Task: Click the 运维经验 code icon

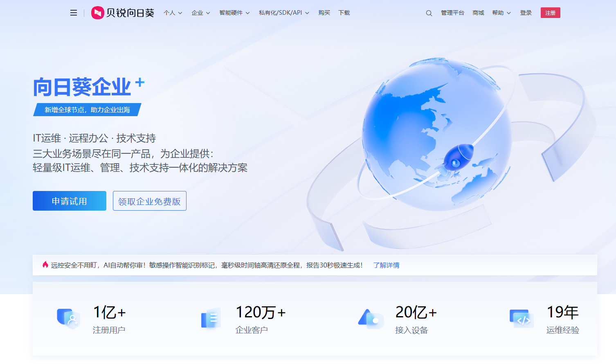Action: (x=522, y=319)
